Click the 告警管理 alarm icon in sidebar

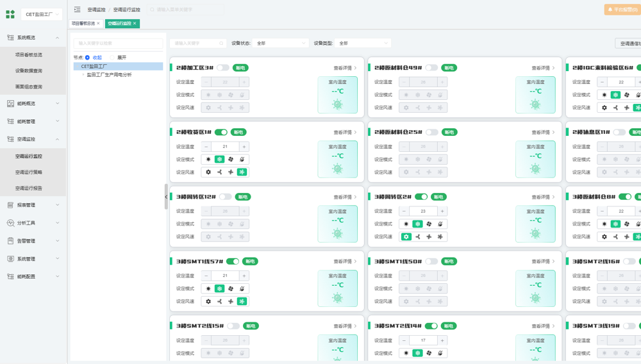[x=10, y=241]
